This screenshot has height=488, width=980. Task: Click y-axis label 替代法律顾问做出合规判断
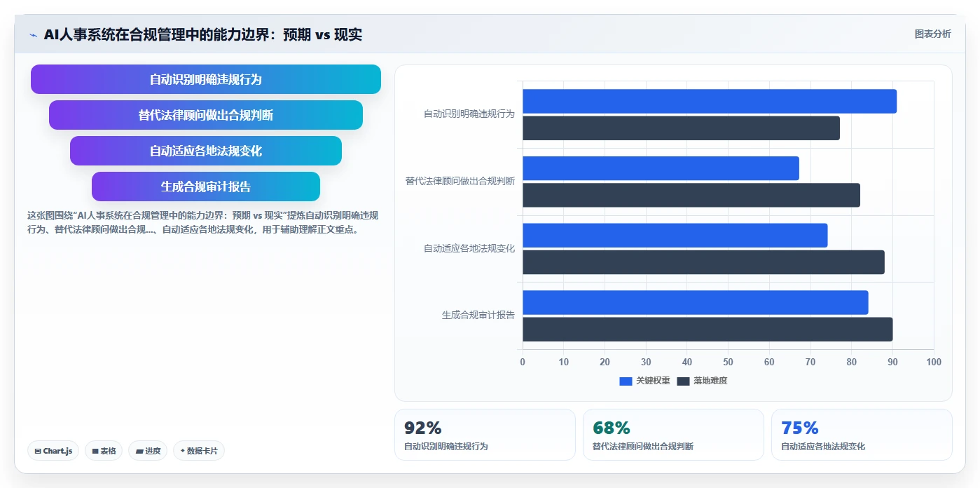[460, 181]
